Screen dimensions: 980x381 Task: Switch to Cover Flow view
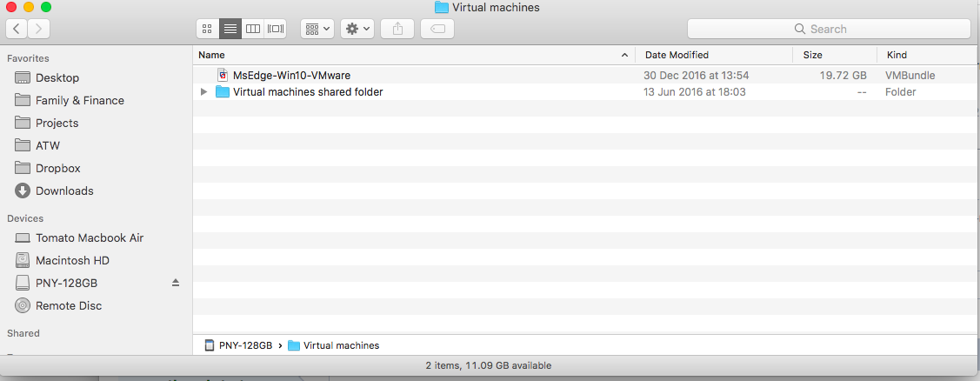275,29
